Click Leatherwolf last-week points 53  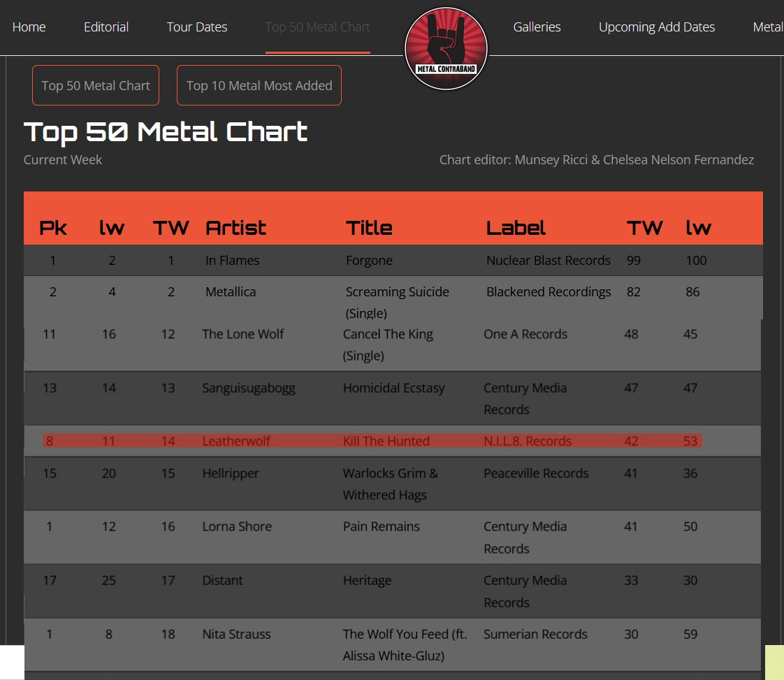690,441
